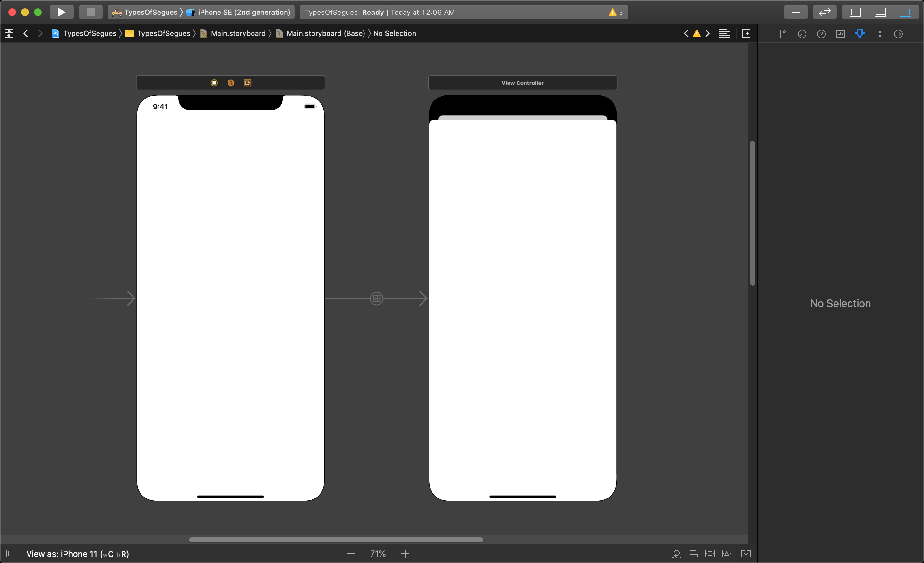Zoom out the storyboard canvas
Screen dimensions: 924x563
[351, 554]
